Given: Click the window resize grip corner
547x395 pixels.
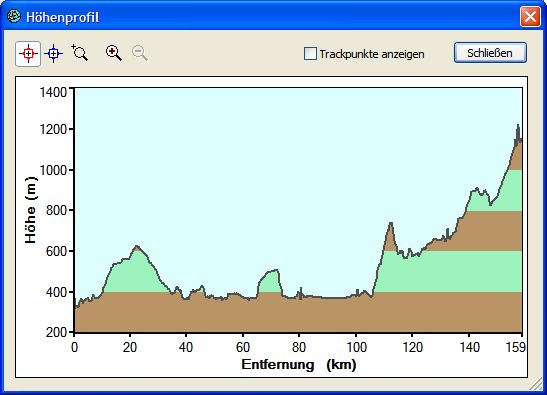Looking at the screenshot, I should coord(536,385).
